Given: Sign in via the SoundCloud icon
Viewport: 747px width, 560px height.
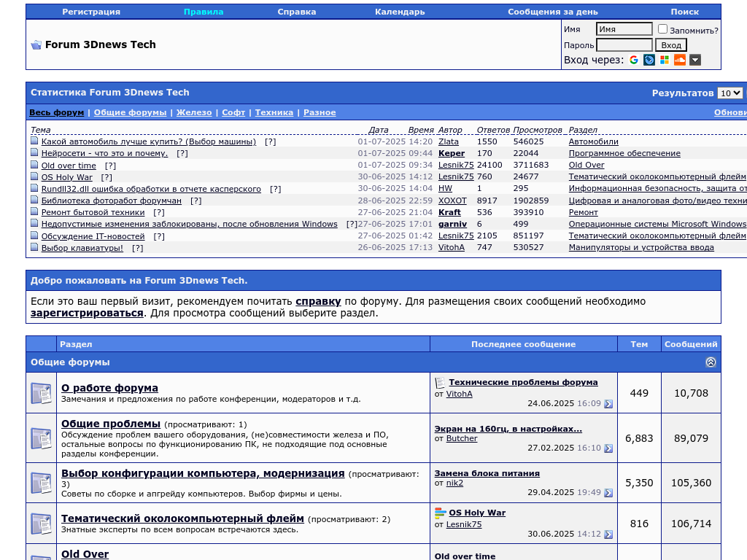Looking at the screenshot, I should 680,60.
